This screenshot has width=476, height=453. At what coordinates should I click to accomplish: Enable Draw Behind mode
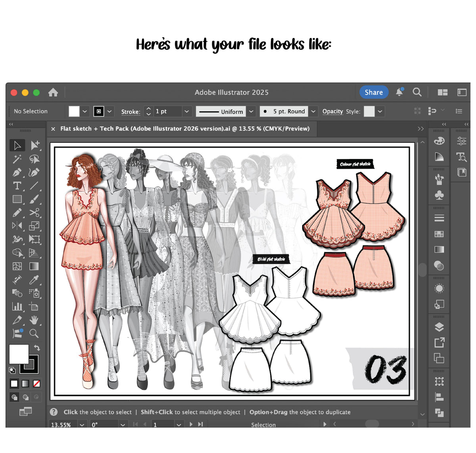tap(25, 397)
